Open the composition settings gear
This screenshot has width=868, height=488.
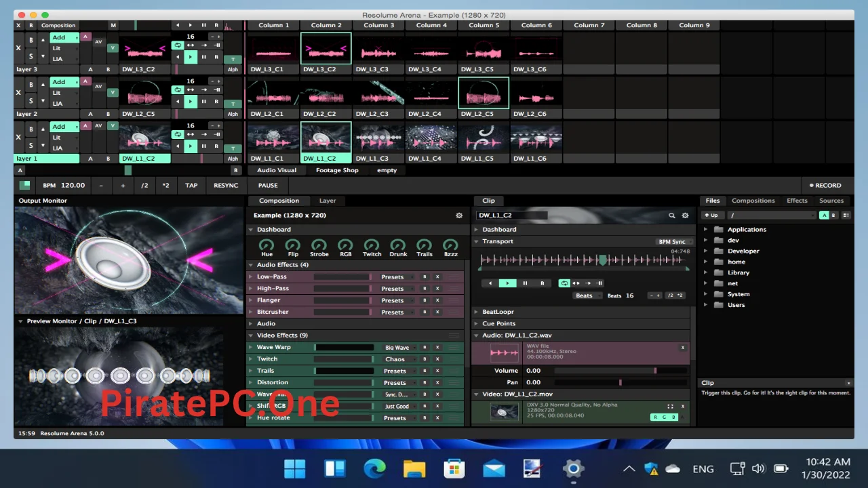point(459,216)
